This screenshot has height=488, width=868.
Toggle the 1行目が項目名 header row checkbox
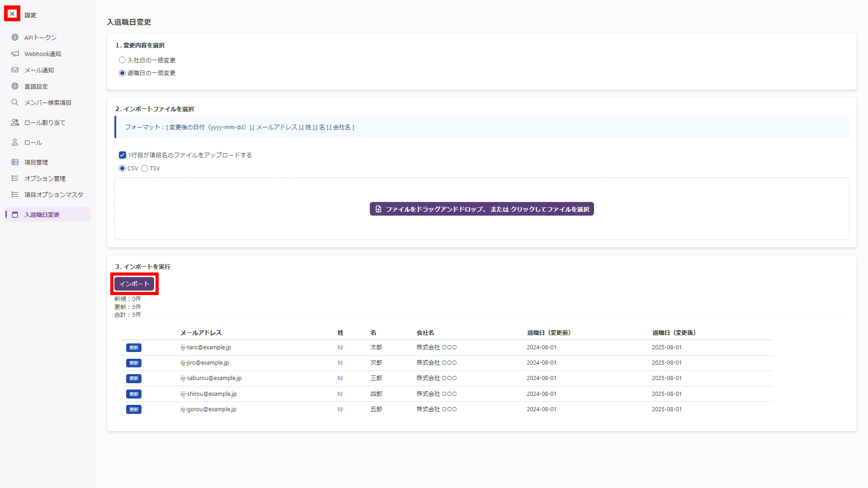pyautogui.click(x=123, y=155)
